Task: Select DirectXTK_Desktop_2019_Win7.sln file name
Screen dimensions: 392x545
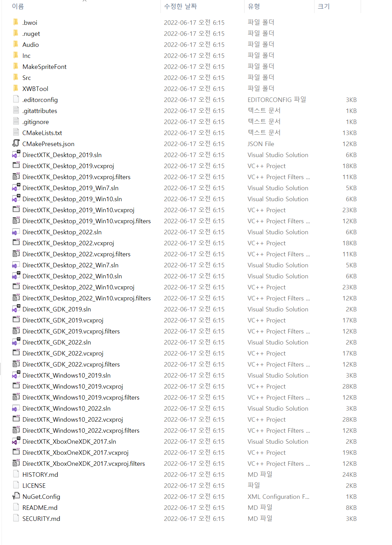Action: click(70, 188)
